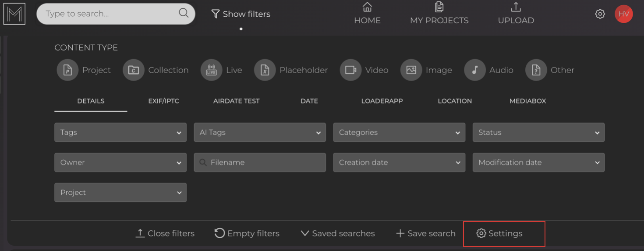Click the M logo in top-left

[x=14, y=14]
